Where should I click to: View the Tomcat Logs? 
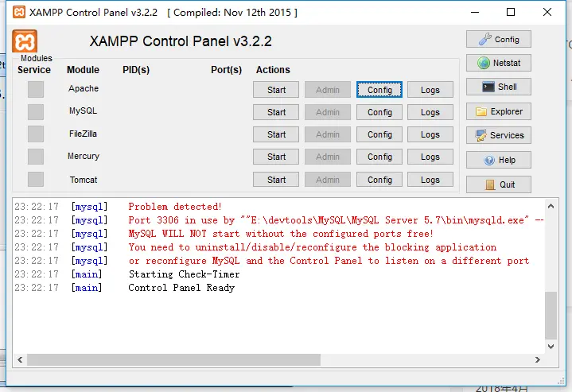(x=430, y=180)
